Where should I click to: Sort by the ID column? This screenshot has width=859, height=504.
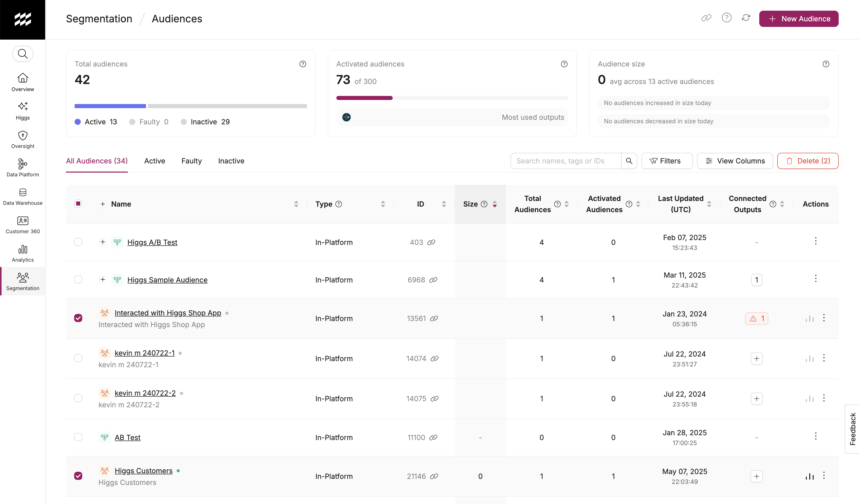point(444,204)
